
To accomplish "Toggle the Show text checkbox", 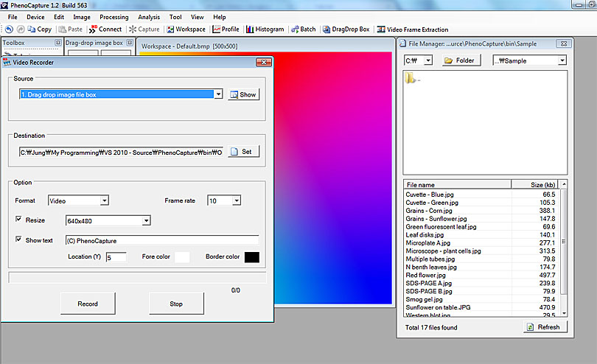I will [x=18, y=240].
